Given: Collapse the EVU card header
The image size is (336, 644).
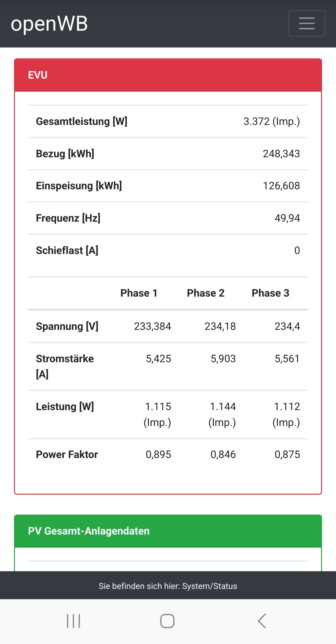Looking at the screenshot, I should coord(168,75).
